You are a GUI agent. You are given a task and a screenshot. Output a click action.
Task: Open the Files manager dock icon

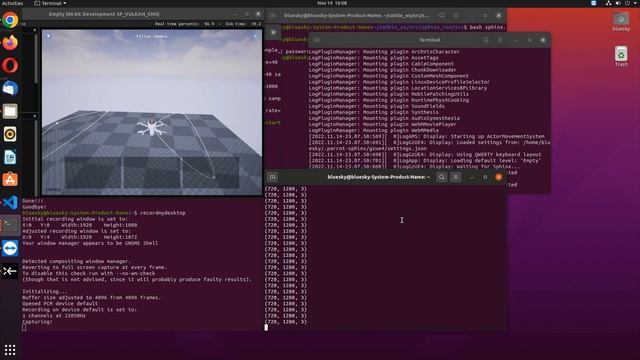[10, 111]
